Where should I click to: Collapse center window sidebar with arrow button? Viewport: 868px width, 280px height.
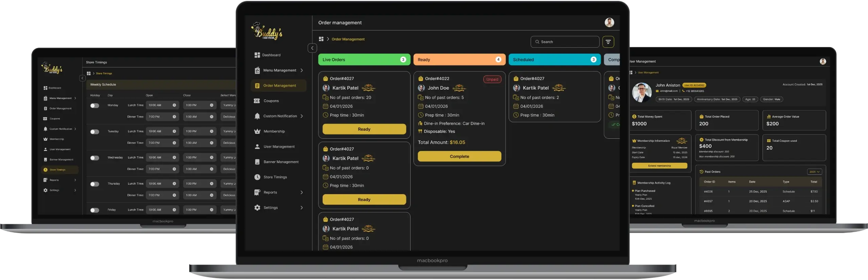[x=312, y=48]
